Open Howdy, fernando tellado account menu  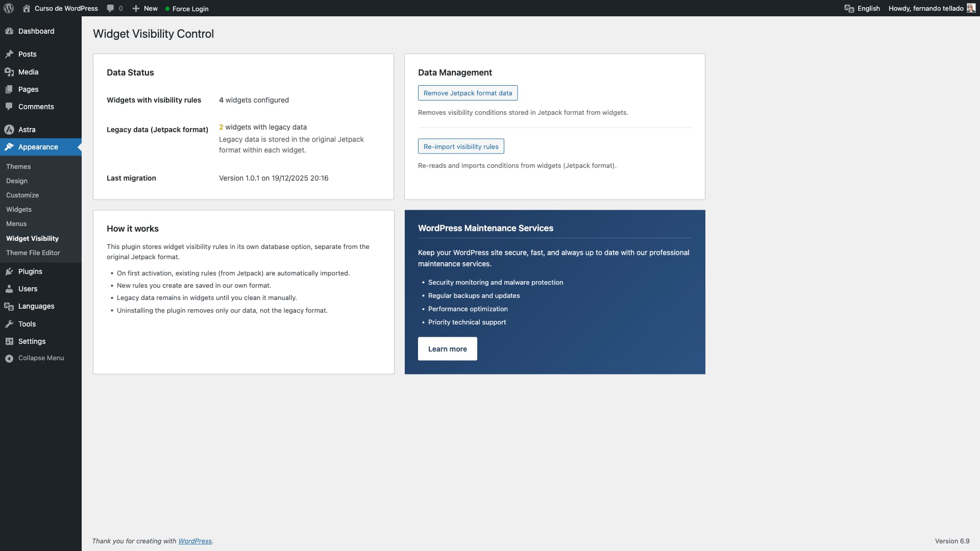tap(925, 8)
